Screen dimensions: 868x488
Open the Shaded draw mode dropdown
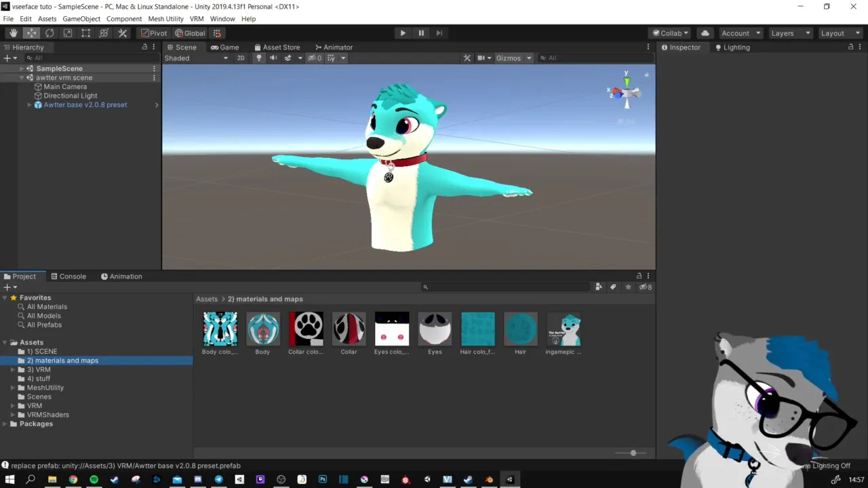pyautogui.click(x=197, y=58)
